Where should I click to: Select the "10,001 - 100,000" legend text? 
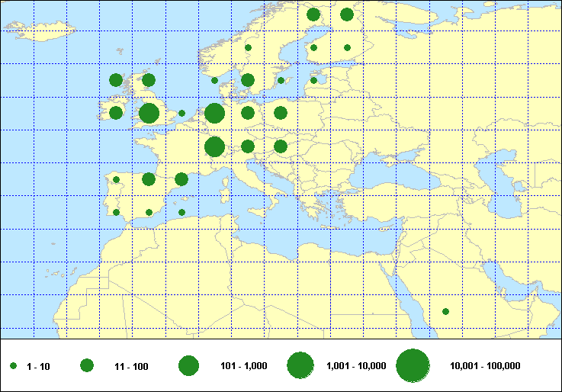485,367
